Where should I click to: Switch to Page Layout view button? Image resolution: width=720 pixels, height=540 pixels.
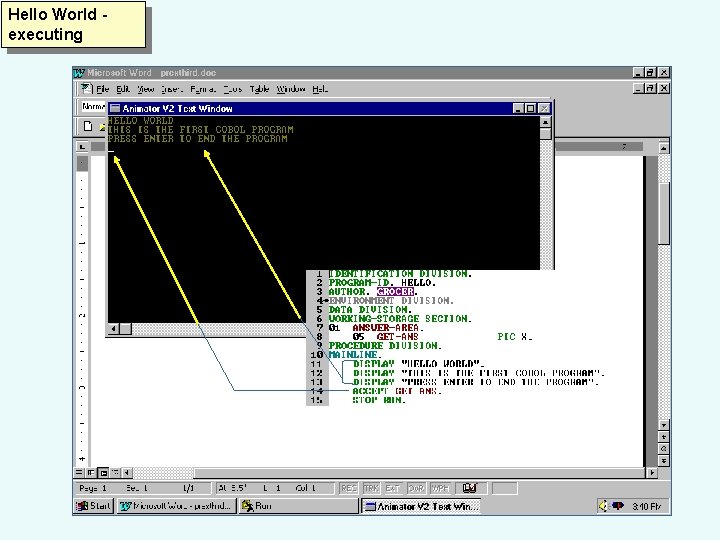[x=103, y=472]
